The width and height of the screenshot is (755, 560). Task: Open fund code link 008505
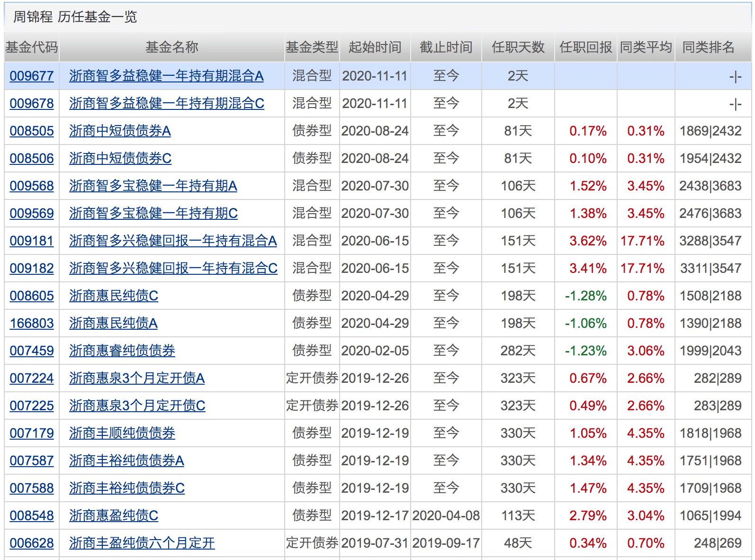(x=32, y=131)
